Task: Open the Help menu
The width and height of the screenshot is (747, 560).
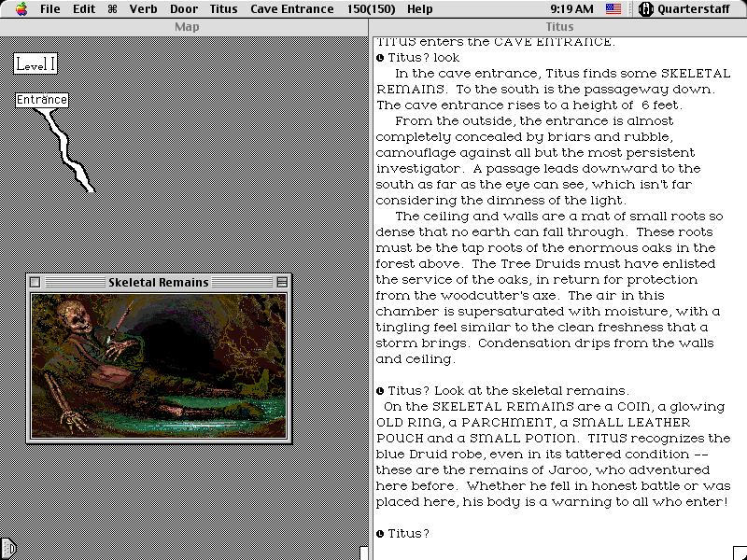Action: pyautogui.click(x=419, y=8)
